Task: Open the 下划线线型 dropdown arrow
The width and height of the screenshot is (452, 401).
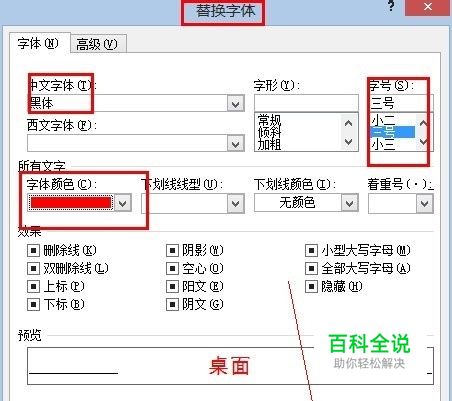Action: pyautogui.click(x=235, y=203)
